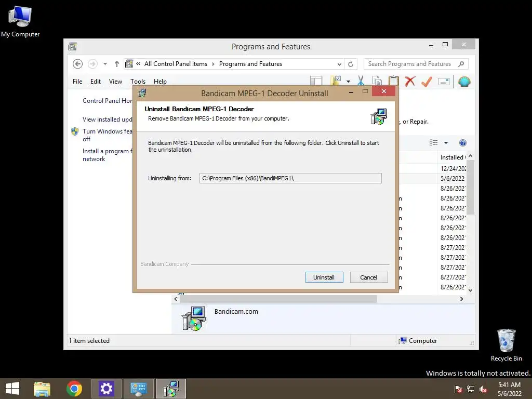Go back in Programs and Features
The image size is (532, 399).
click(78, 64)
